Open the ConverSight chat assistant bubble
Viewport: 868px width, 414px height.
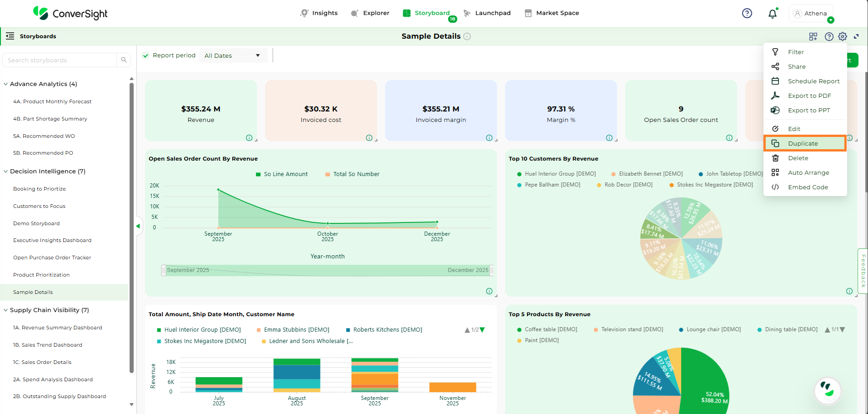[x=827, y=390]
